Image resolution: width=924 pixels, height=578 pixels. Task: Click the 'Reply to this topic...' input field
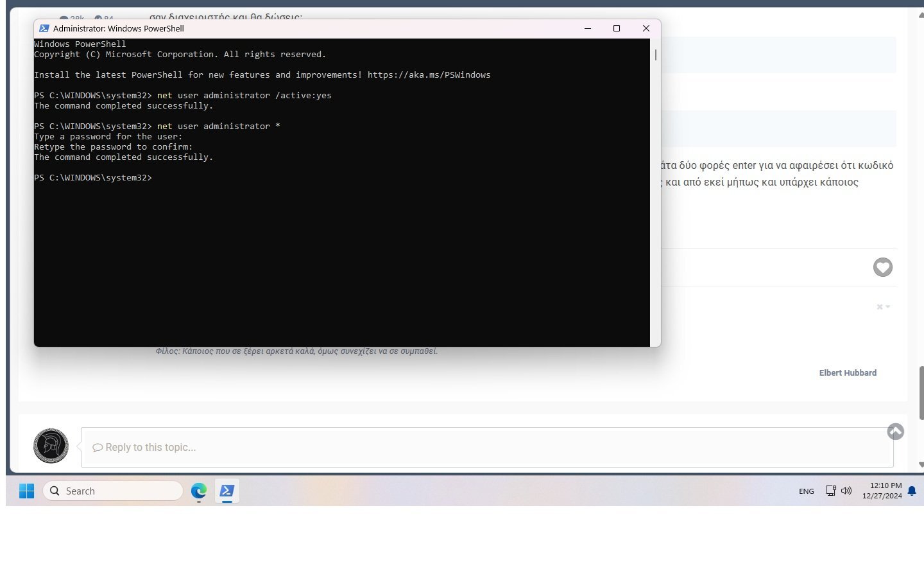click(x=487, y=447)
